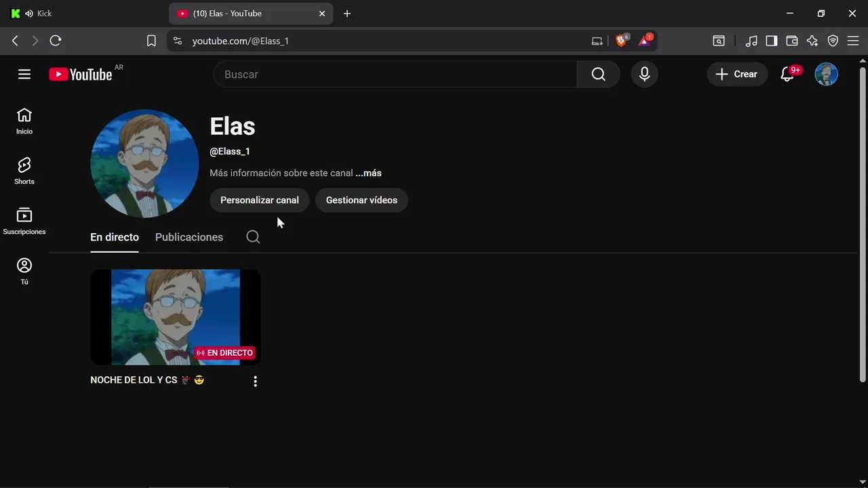Expand channel description with ...más
The width and height of the screenshot is (868, 488).
pyautogui.click(x=369, y=173)
